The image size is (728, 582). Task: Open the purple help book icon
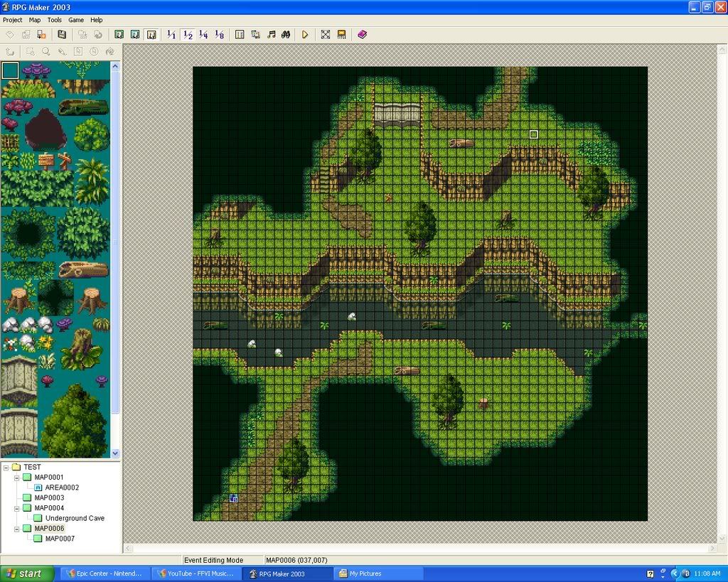point(362,34)
